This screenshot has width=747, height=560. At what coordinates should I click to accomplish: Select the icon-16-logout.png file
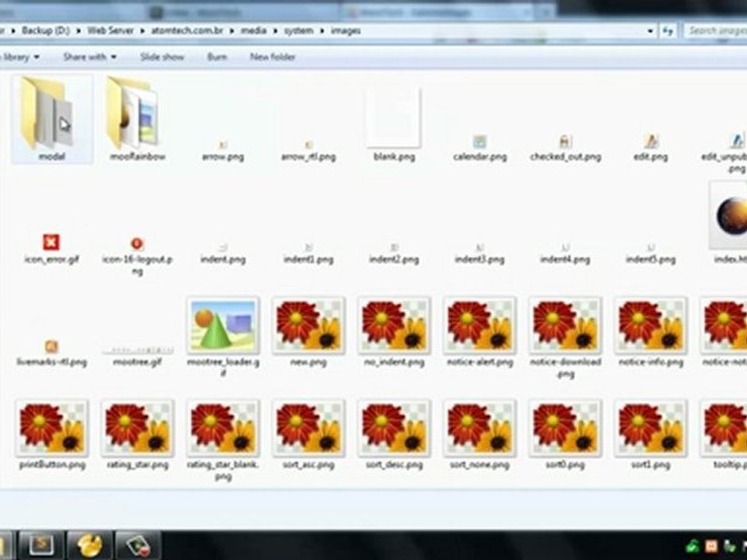[137, 257]
